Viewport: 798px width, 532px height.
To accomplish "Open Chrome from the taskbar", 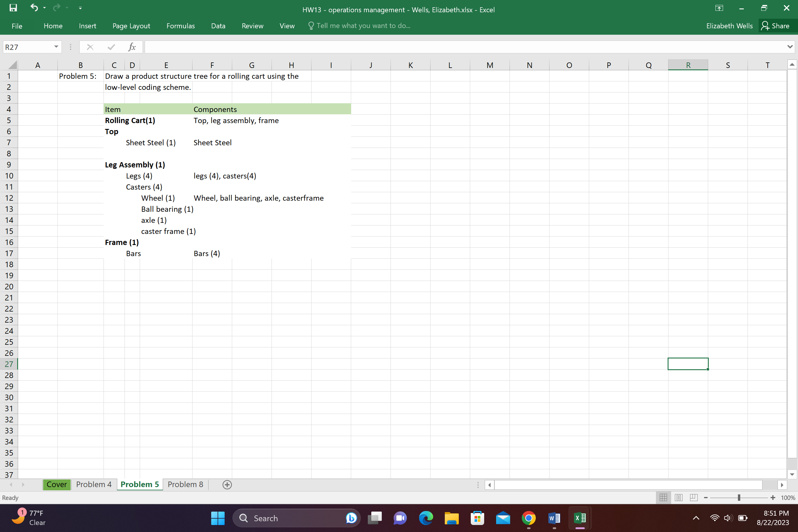I will [x=528, y=518].
